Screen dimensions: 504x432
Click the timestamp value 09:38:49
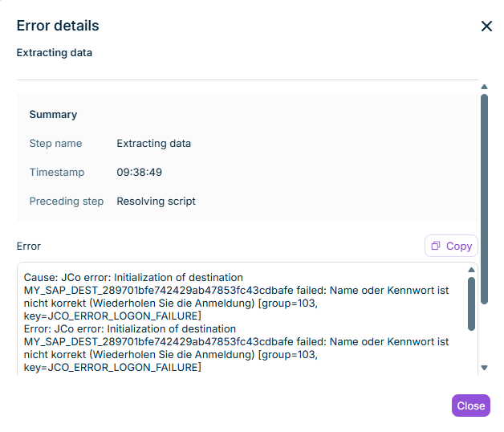tap(139, 173)
